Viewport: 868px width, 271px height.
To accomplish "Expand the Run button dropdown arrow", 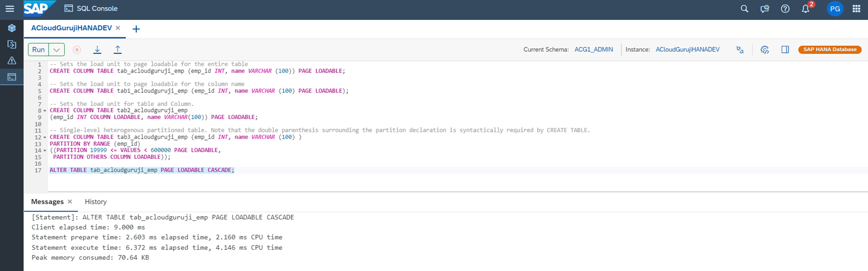I will tap(56, 49).
